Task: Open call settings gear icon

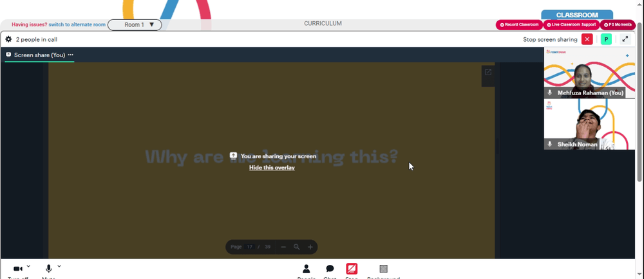Action: pos(8,39)
